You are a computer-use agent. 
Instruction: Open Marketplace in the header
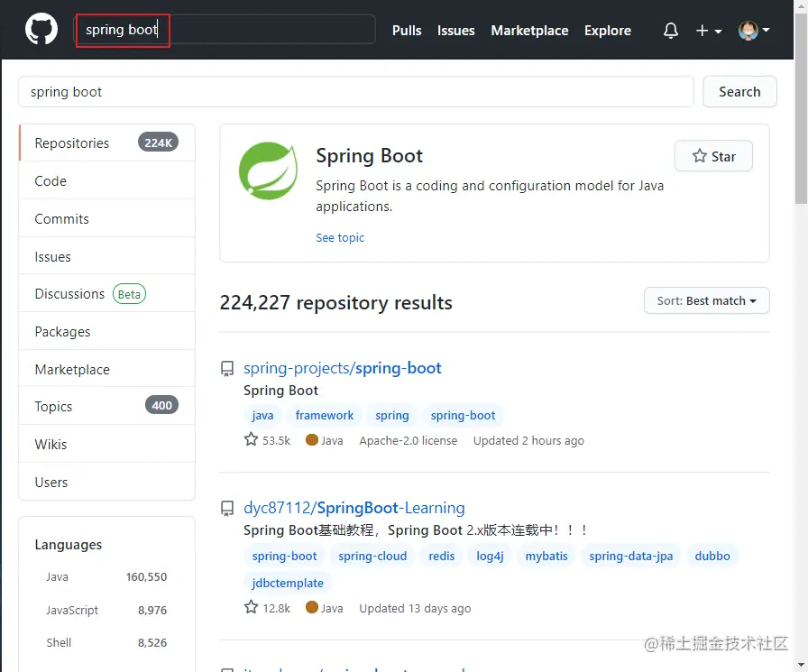pos(529,31)
